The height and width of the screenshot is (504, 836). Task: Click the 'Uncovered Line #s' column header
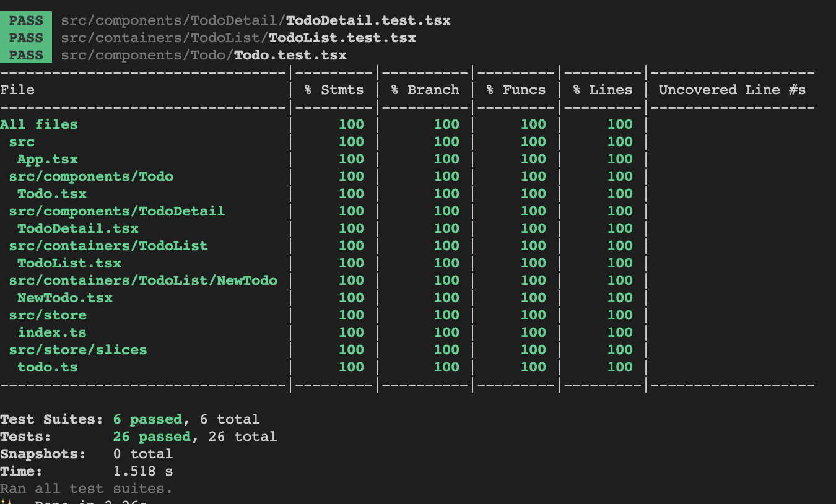732,90
